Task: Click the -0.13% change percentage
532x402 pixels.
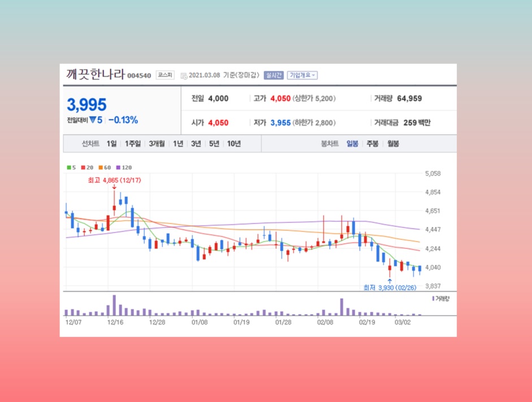Action: coord(123,120)
